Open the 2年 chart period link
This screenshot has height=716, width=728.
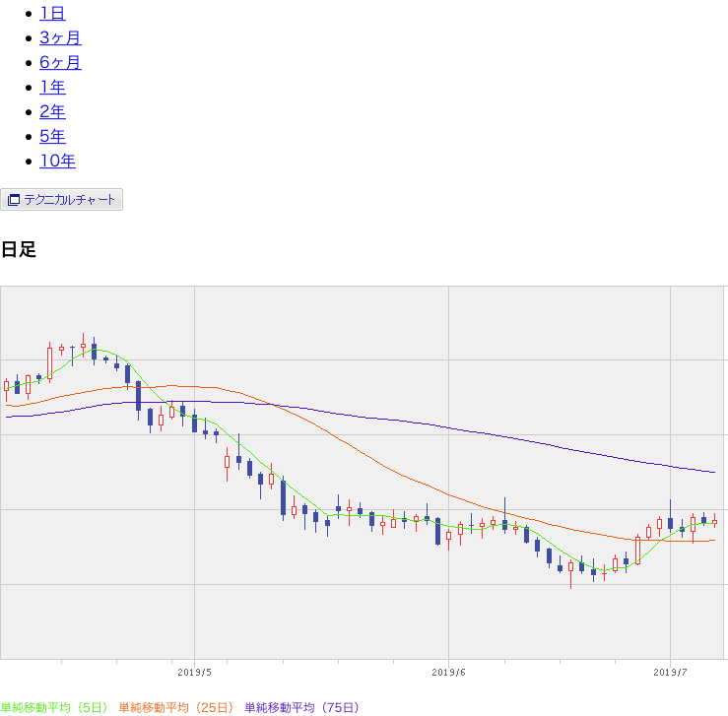tap(52, 112)
